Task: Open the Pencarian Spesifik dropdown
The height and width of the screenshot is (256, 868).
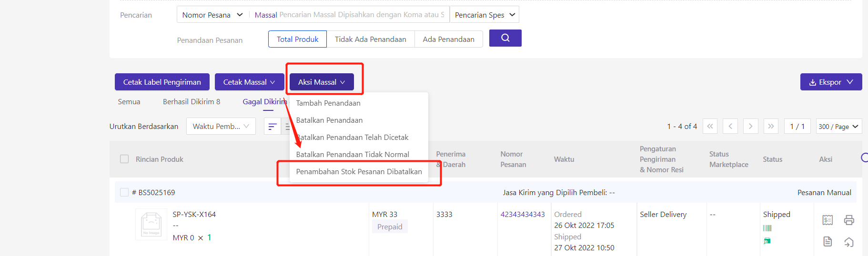Action: 484,15
